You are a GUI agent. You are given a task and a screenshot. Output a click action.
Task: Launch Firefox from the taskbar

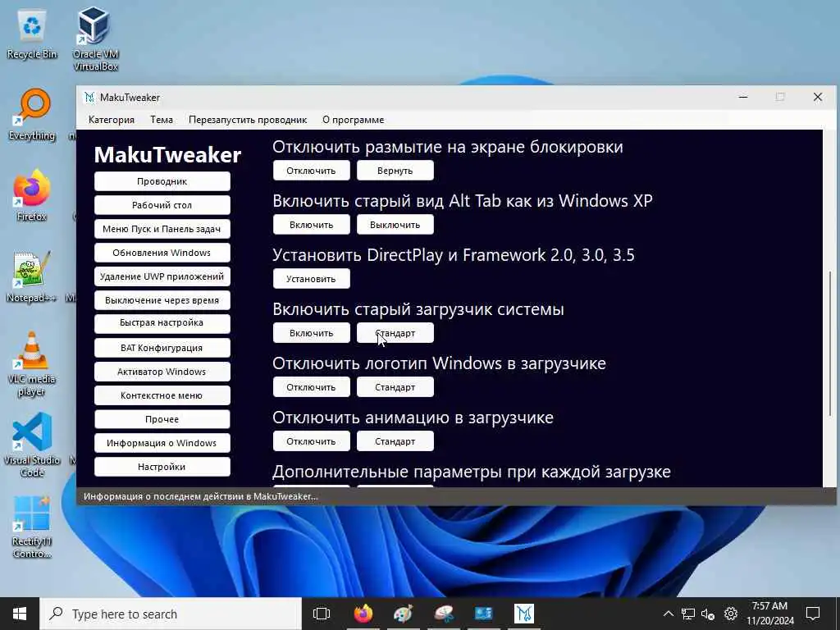point(363,614)
